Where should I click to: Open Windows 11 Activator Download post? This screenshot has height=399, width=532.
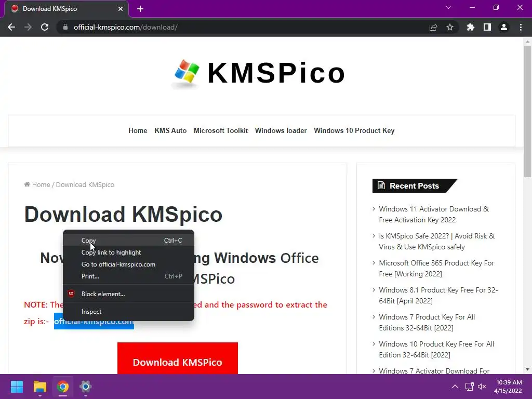pyautogui.click(x=434, y=215)
